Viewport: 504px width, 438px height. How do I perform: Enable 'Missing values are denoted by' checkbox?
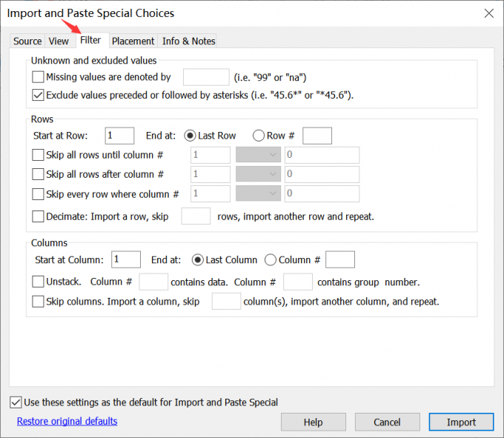click(x=39, y=77)
